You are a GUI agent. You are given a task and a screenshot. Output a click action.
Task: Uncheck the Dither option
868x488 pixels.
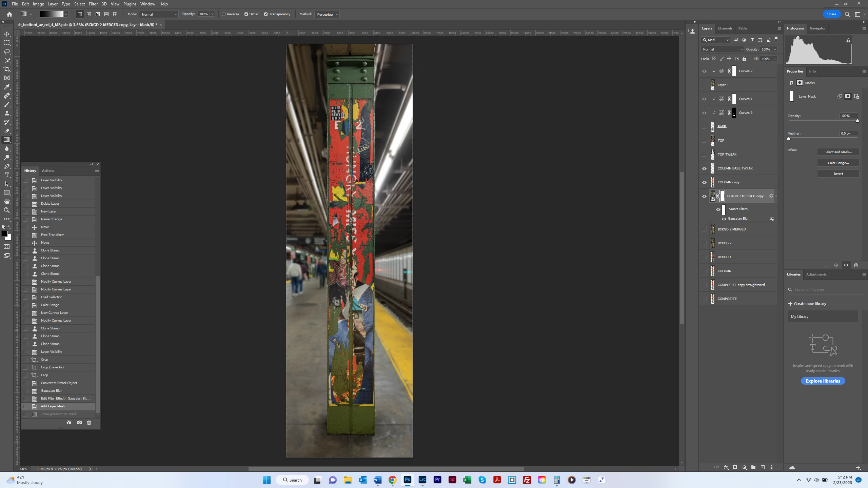pyautogui.click(x=246, y=14)
